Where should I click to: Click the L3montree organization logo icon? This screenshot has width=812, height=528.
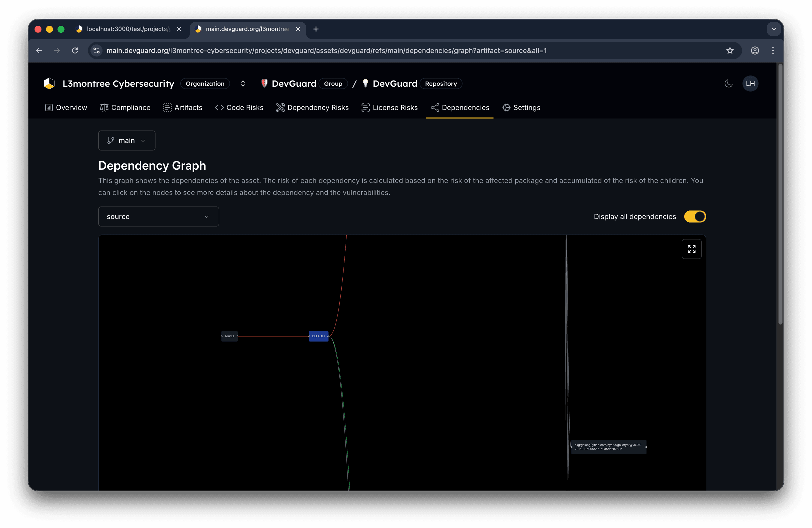[x=49, y=83]
